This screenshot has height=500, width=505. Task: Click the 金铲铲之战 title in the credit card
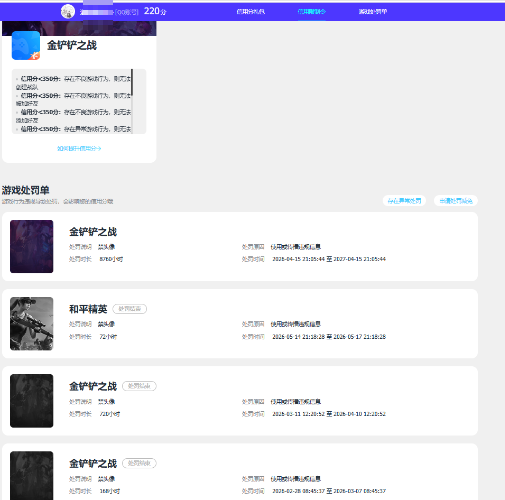(x=72, y=45)
